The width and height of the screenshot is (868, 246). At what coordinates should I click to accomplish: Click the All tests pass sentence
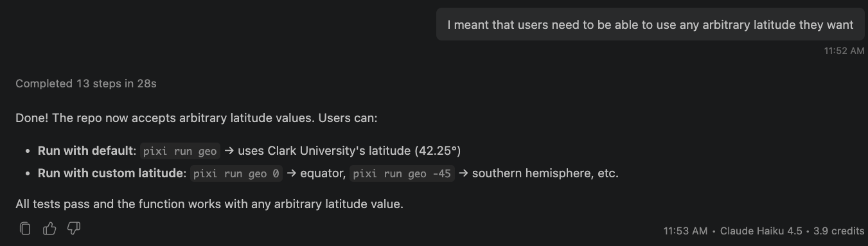(209, 205)
